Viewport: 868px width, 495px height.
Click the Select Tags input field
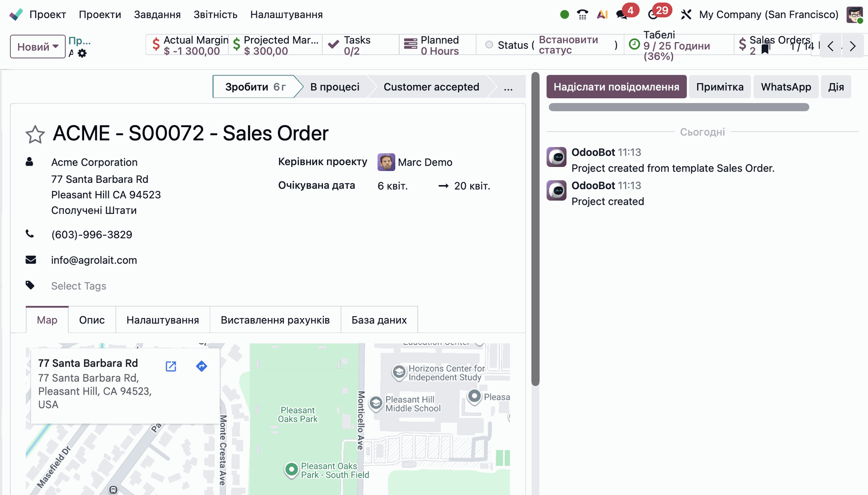pos(79,286)
